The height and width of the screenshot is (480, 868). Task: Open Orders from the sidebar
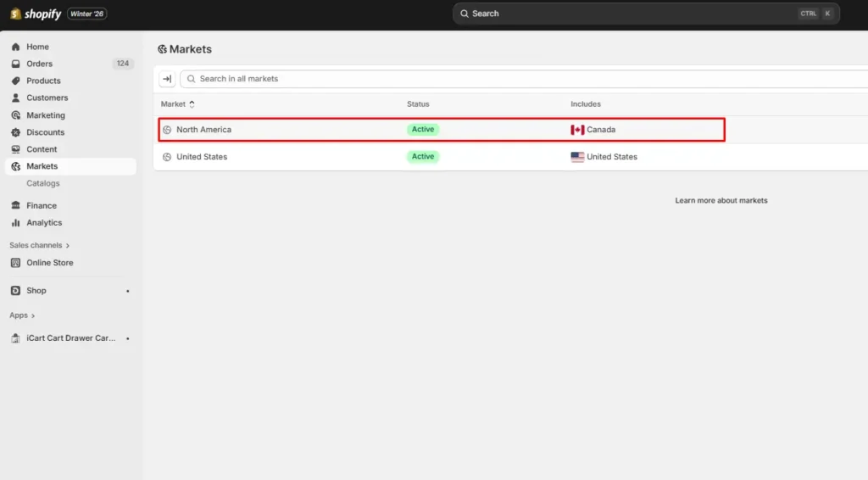pyautogui.click(x=39, y=64)
